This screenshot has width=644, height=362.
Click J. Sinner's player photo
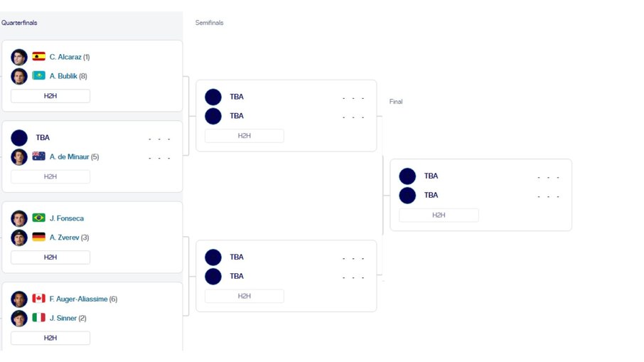19,318
